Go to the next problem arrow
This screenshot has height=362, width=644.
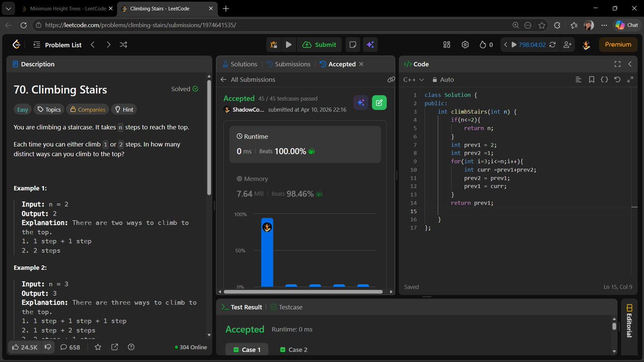(x=108, y=45)
